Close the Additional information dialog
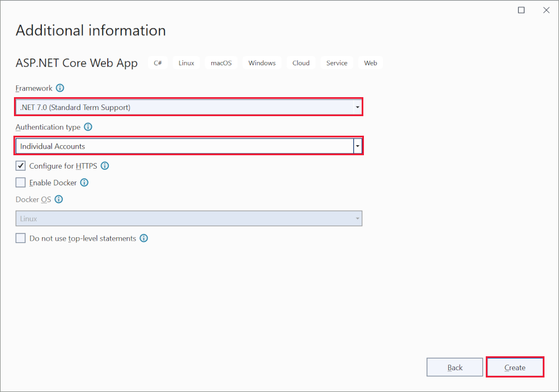 click(x=546, y=10)
